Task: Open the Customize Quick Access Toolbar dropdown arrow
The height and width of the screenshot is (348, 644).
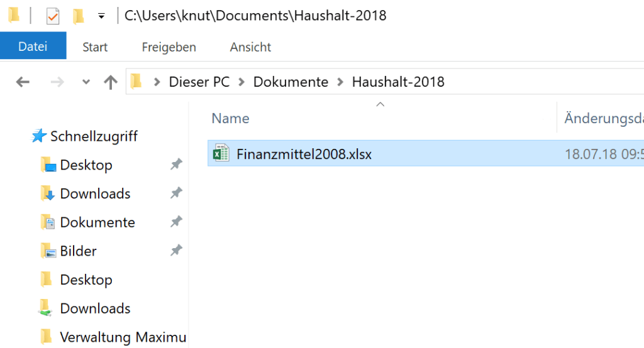Action: click(x=101, y=16)
